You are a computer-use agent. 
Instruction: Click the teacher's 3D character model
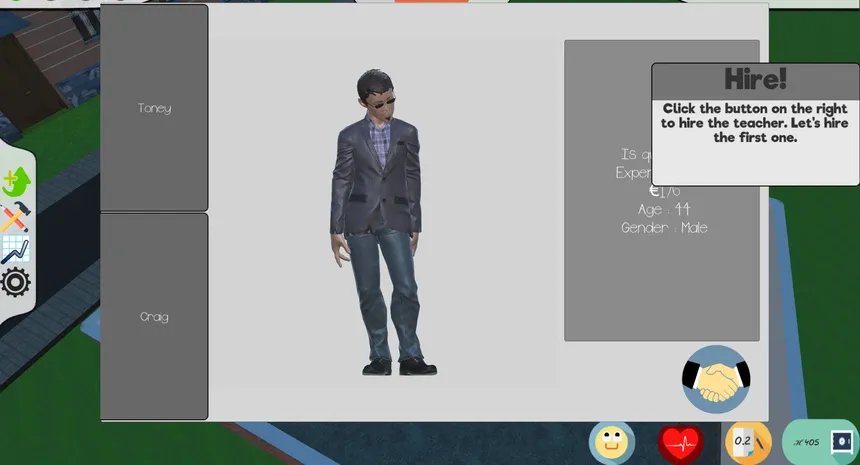coord(380,222)
